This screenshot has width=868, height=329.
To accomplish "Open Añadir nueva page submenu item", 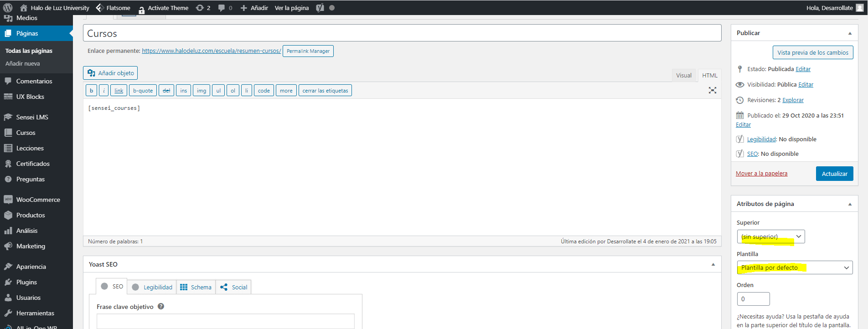I will click(x=23, y=63).
